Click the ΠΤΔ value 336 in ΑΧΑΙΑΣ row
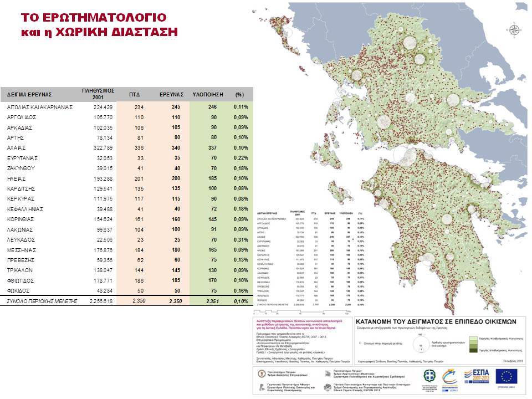532x399 pixels. coord(139,148)
